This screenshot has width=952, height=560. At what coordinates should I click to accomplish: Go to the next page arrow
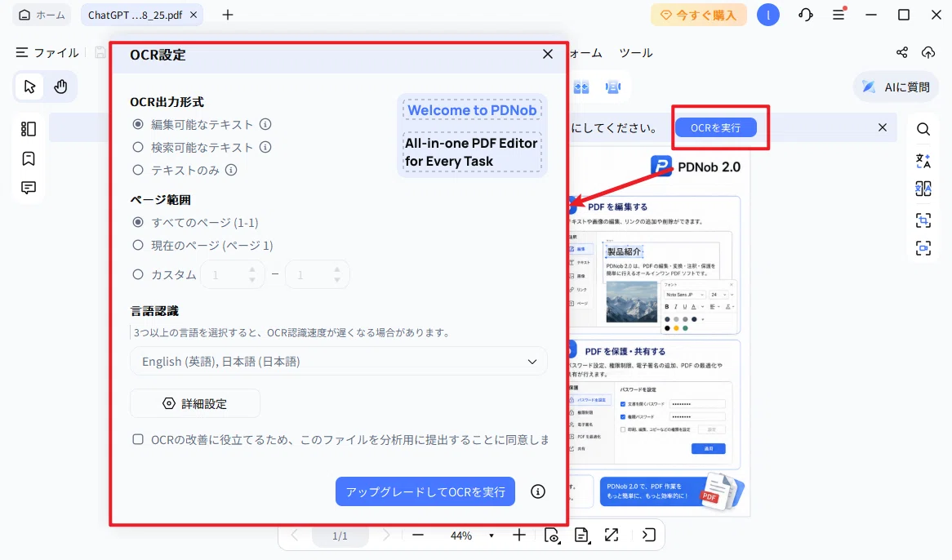point(386,536)
